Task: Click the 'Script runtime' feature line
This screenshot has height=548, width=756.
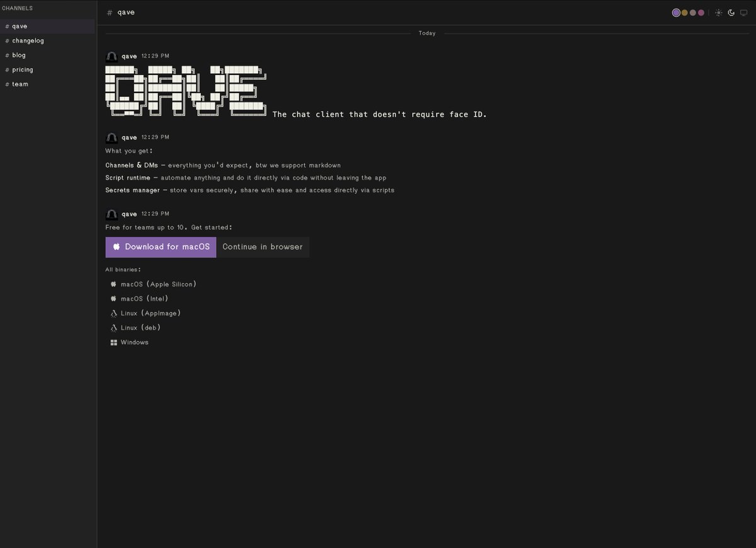Action: (x=246, y=178)
